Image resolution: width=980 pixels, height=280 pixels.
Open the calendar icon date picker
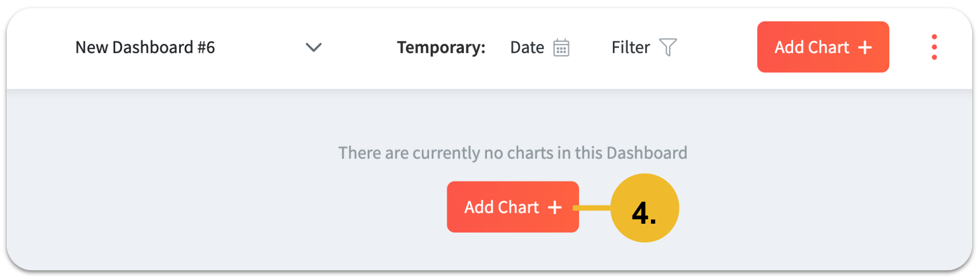[x=561, y=47]
